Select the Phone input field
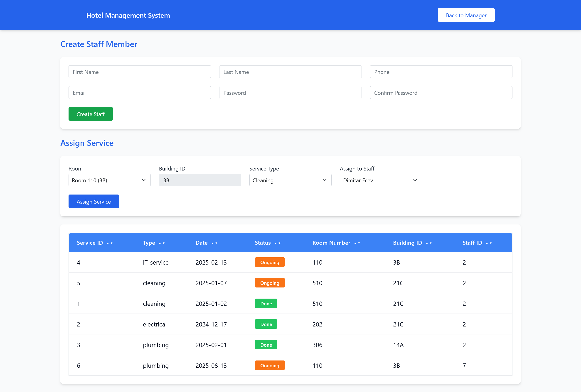This screenshot has width=581, height=392. tap(441, 72)
